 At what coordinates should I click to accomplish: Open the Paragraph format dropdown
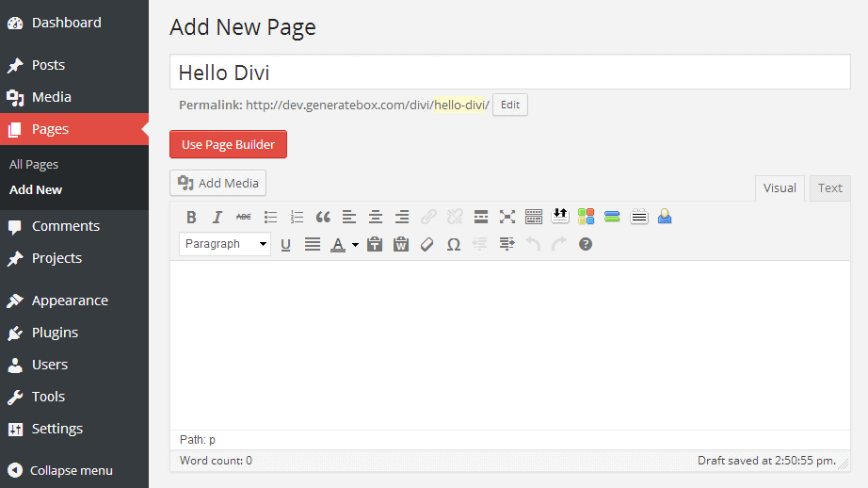[225, 244]
